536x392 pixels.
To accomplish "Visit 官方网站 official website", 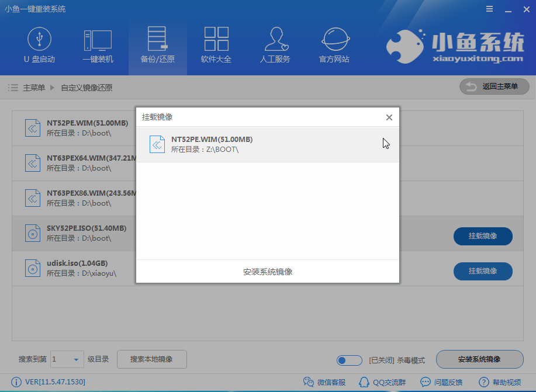I will click(334, 46).
